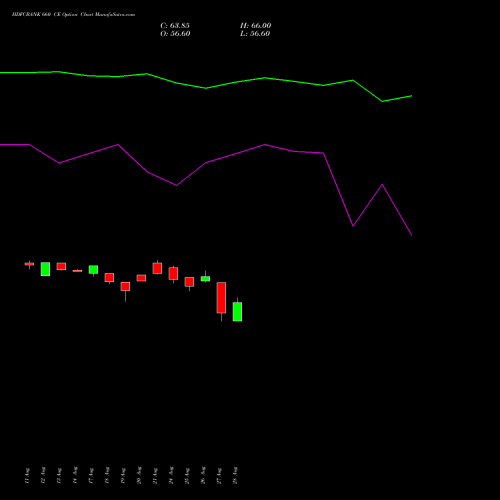Select the high value H: 66.00

click(x=256, y=26)
